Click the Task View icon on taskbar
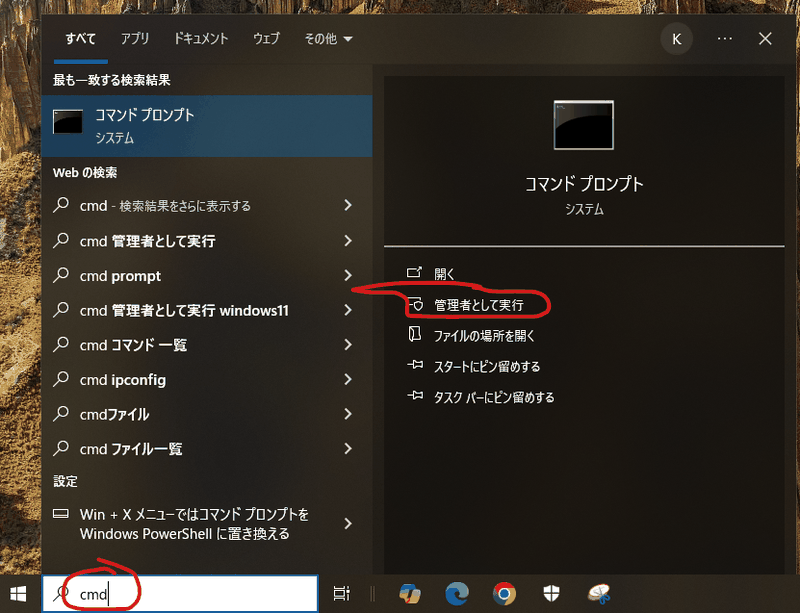Viewport: 800px width, 613px height. coord(341,594)
